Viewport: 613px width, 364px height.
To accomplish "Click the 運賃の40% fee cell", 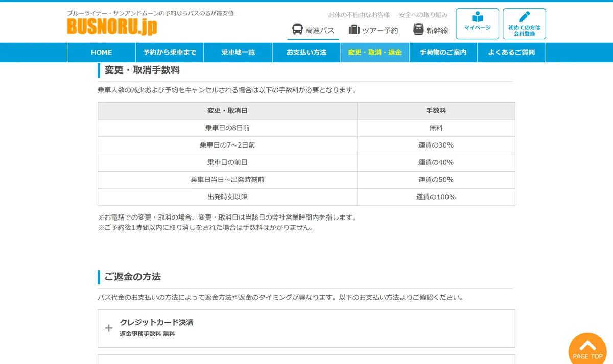I will pos(436,162).
